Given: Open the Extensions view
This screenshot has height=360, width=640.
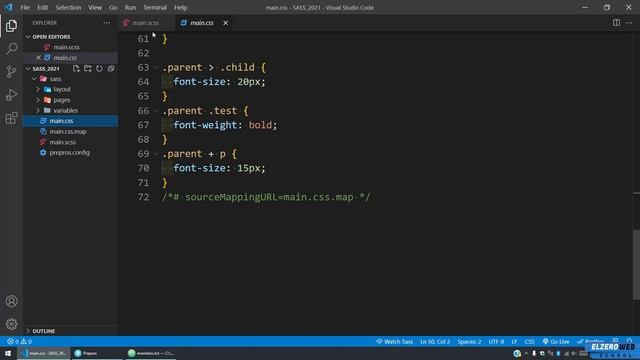Looking at the screenshot, I should (11, 118).
